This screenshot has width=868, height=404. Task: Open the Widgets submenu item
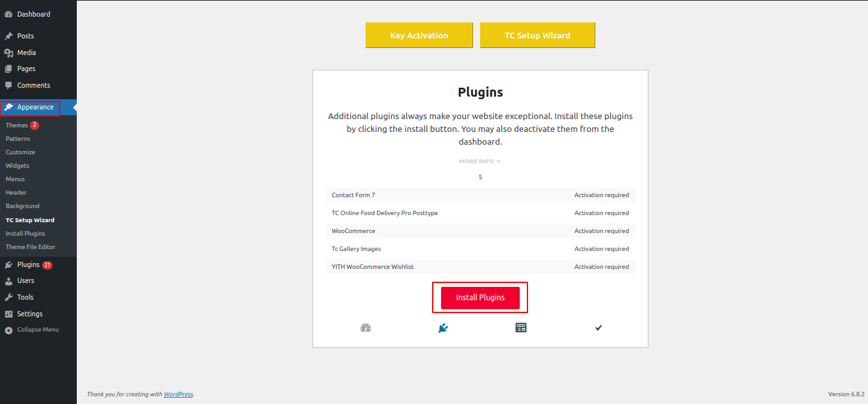(17, 166)
